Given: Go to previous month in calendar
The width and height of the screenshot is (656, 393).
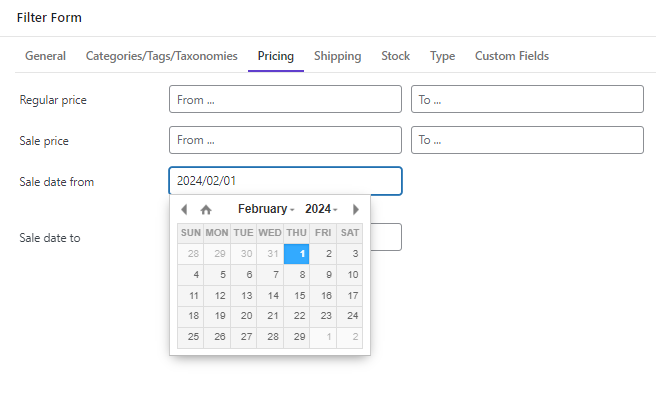Looking at the screenshot, I should click(x=184, y=209).
